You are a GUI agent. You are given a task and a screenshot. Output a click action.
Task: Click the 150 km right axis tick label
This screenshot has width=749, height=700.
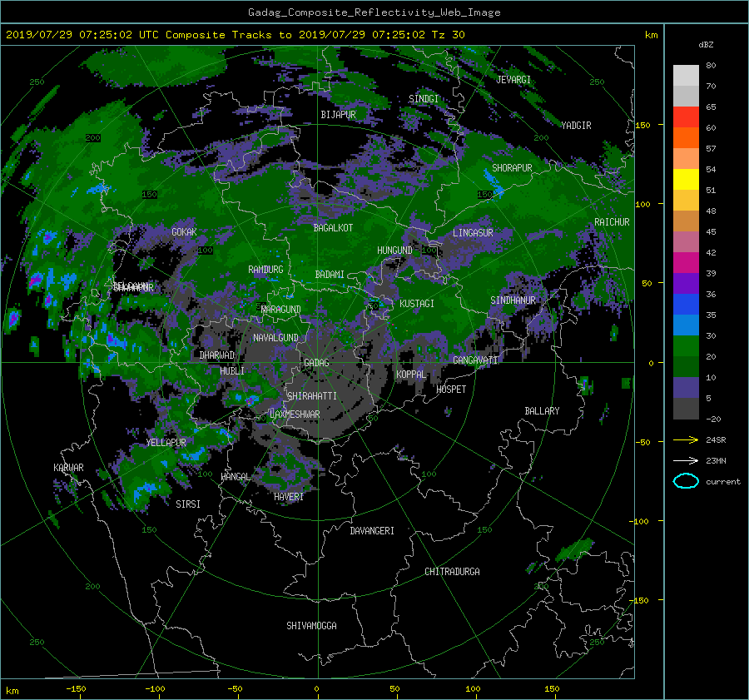(642, 125)
